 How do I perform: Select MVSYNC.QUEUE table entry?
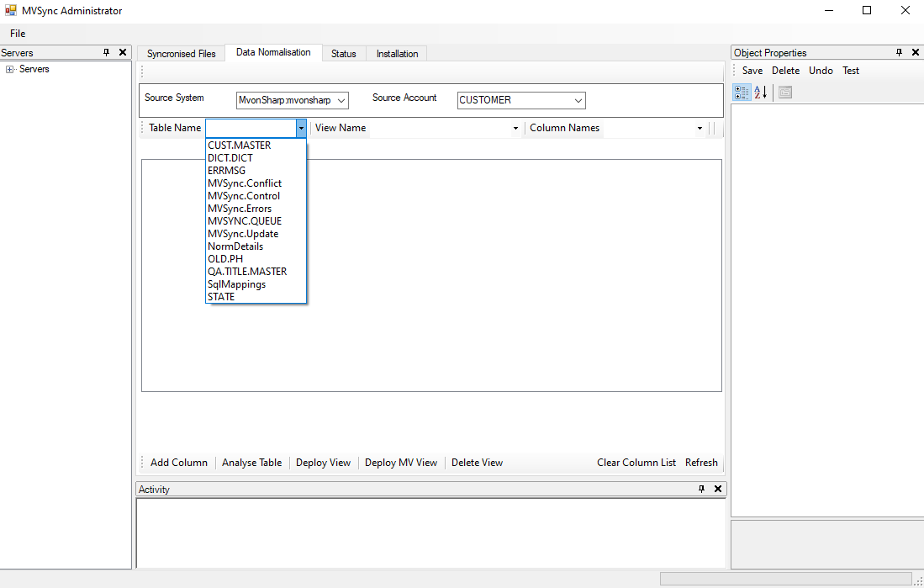256,221
